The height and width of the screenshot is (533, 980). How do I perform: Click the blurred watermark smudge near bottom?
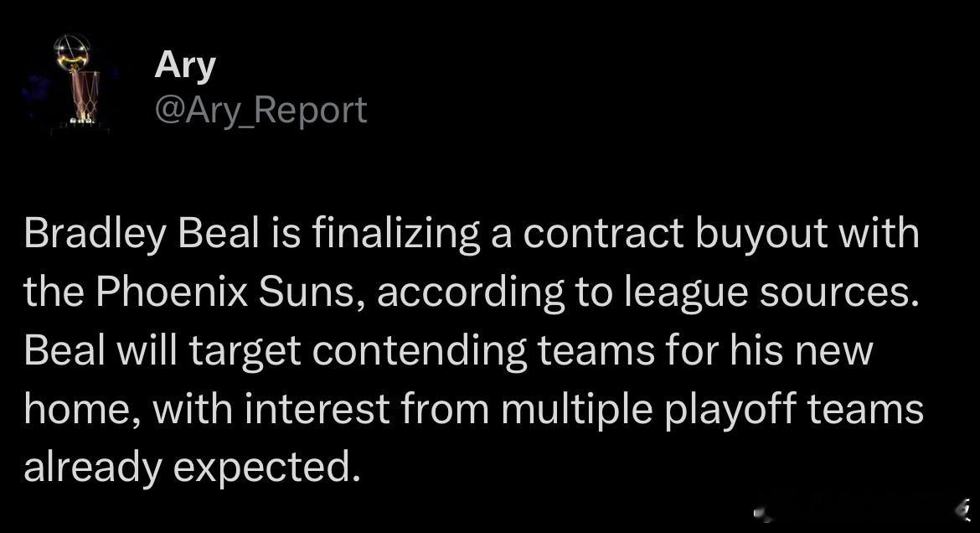764,515
